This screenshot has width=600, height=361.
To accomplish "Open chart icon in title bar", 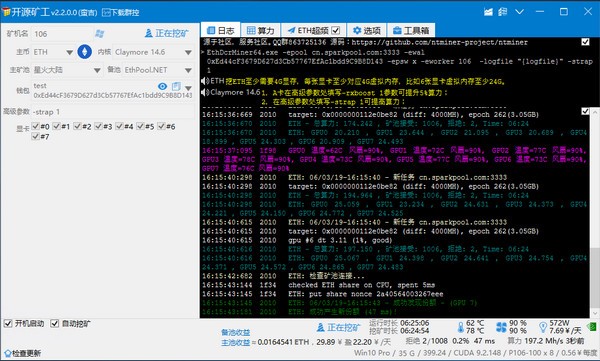I will tap(488, 12).
